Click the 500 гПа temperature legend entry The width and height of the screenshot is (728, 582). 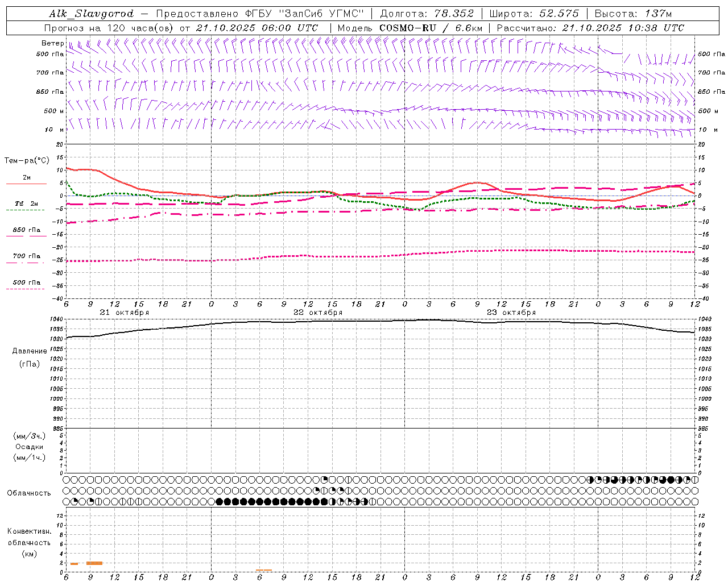click(27, 282)
